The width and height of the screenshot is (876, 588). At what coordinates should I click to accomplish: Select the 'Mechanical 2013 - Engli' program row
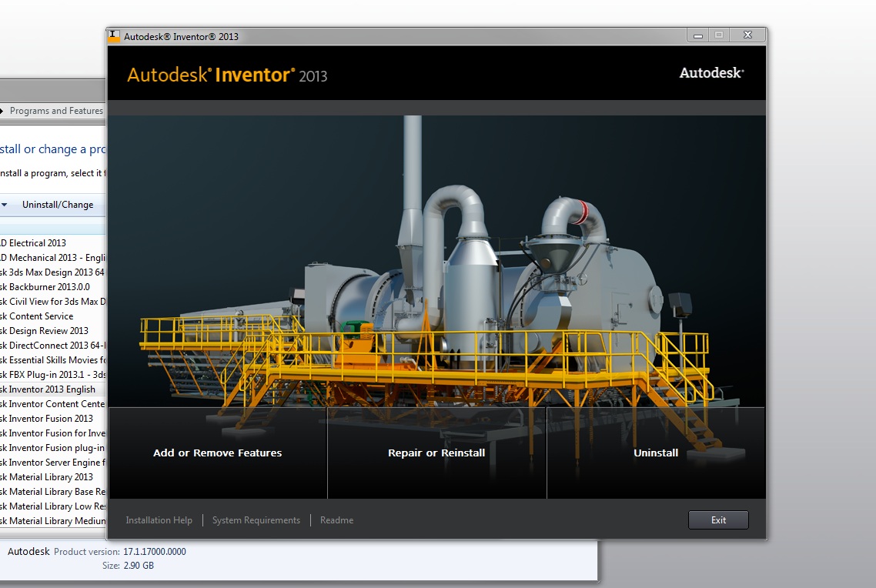(x=52, y=257)
